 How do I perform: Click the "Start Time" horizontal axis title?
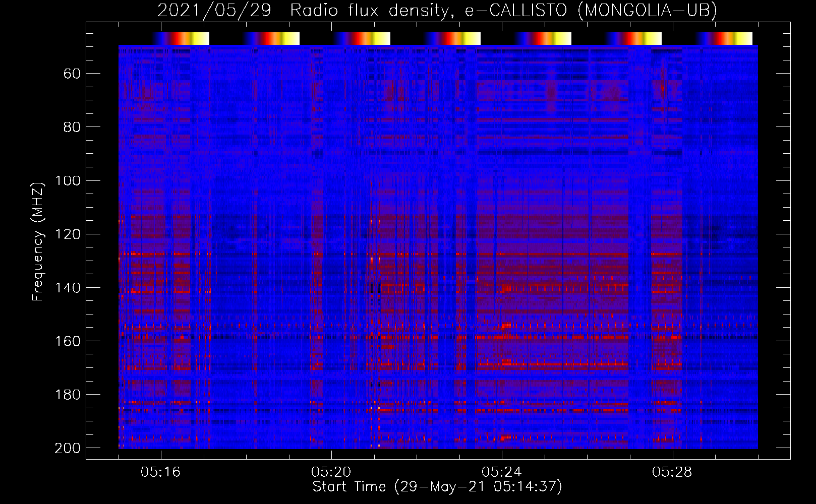point(348,487)
